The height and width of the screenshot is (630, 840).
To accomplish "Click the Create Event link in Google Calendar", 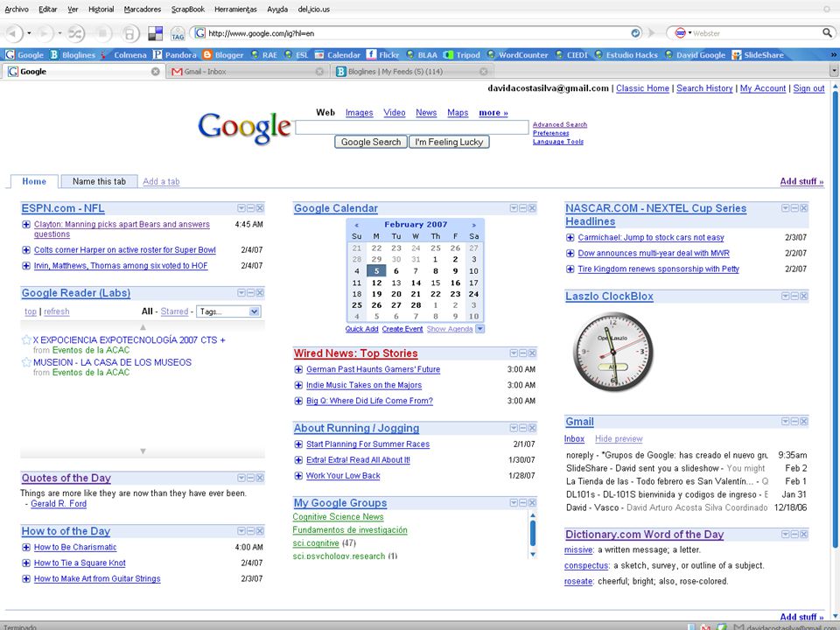I will [402, 329].
